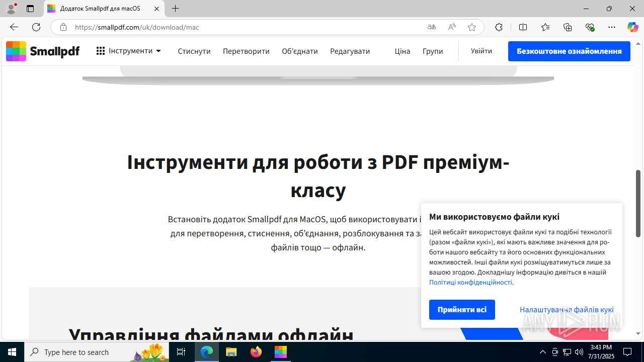Open volume control in tray
Screen dimensions: 644x362
(579, 352)
